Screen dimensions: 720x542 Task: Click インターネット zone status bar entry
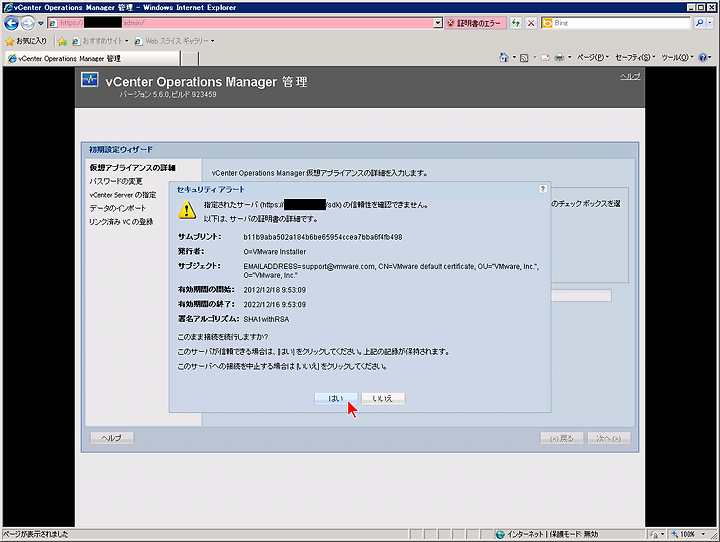[x=547, y=534]
